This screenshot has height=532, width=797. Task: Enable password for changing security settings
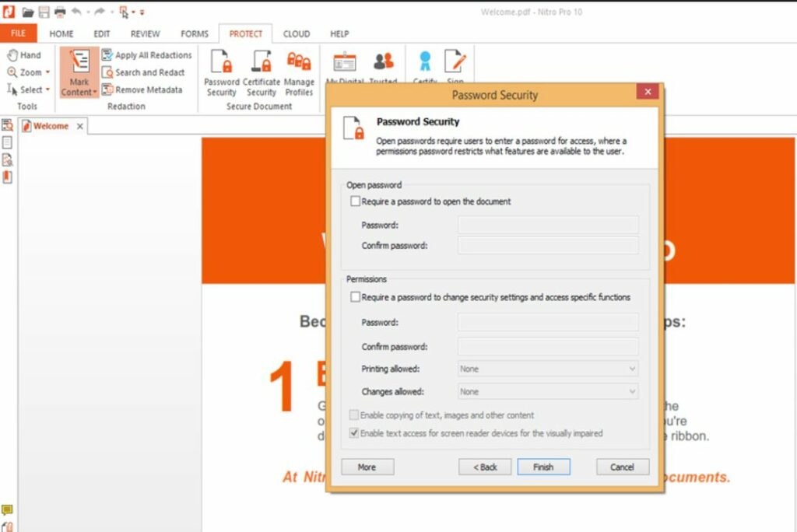pos(356,296)
